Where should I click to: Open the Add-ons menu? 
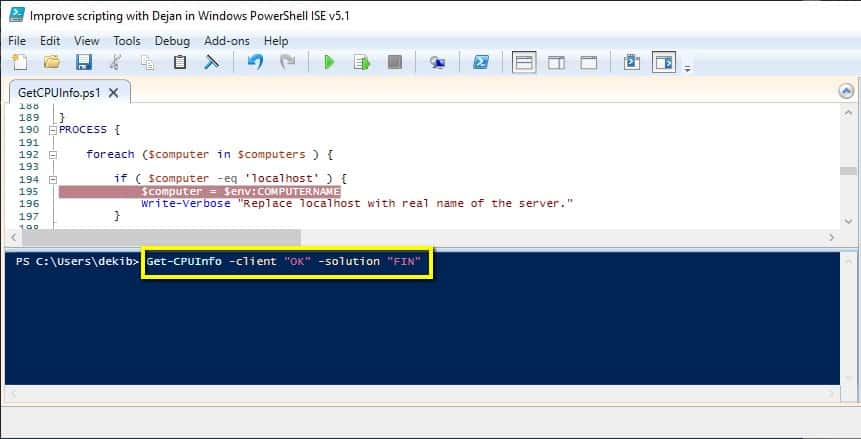coord(227,41)
